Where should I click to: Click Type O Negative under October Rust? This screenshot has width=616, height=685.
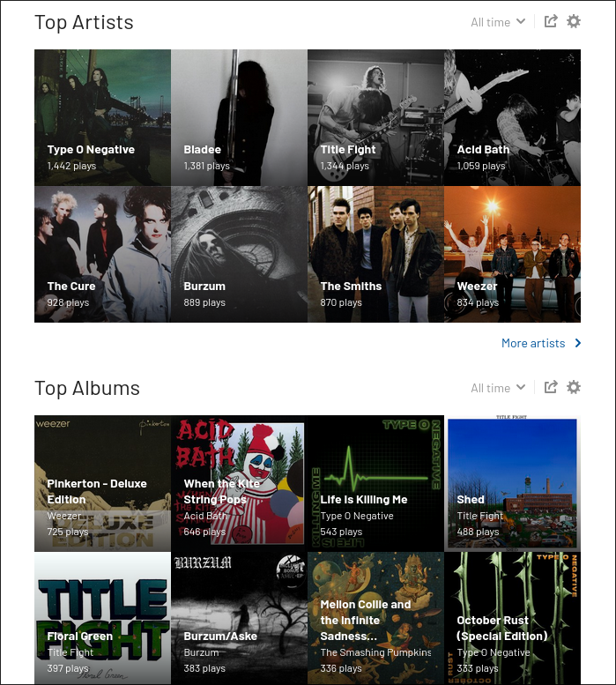click(494, 652)
